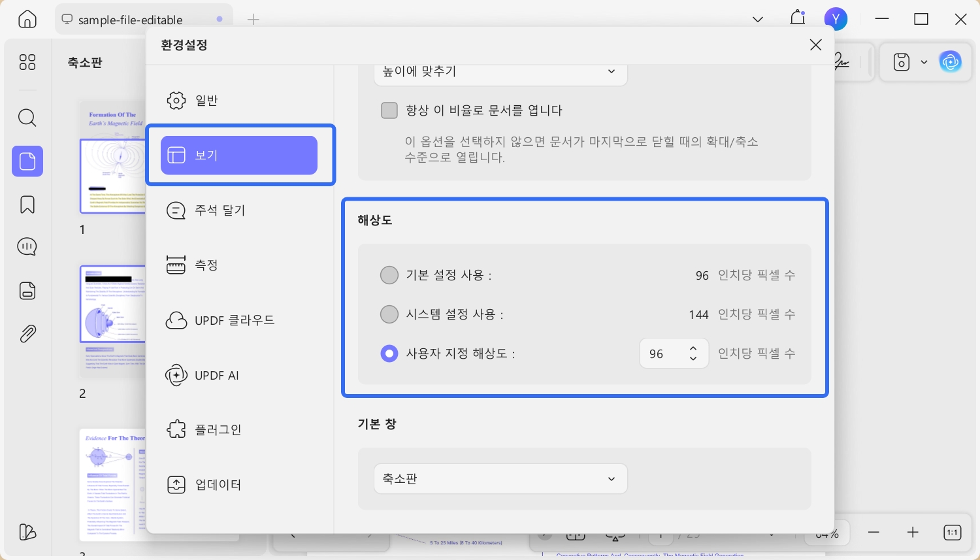This screenshot has width=980, height=560.
Task: Expand the save icon dropdown chevron
Action: pyautogui.click(x=924, y=61)
